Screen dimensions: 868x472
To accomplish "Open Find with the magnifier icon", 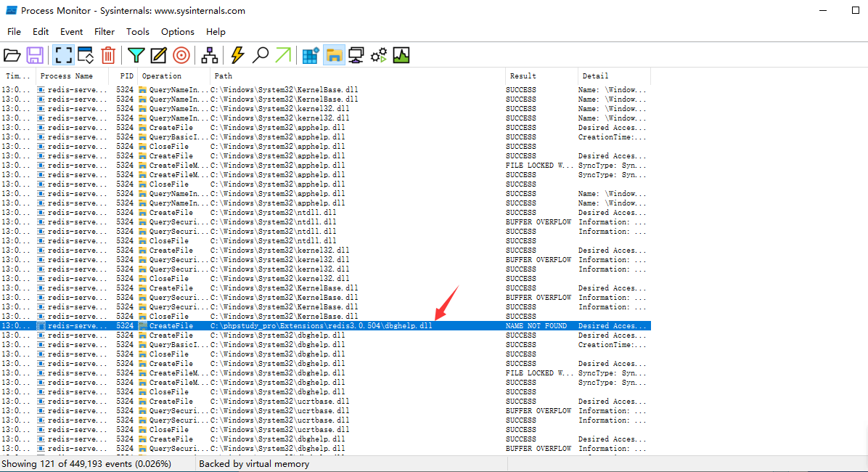I will [x=260, y=55].
